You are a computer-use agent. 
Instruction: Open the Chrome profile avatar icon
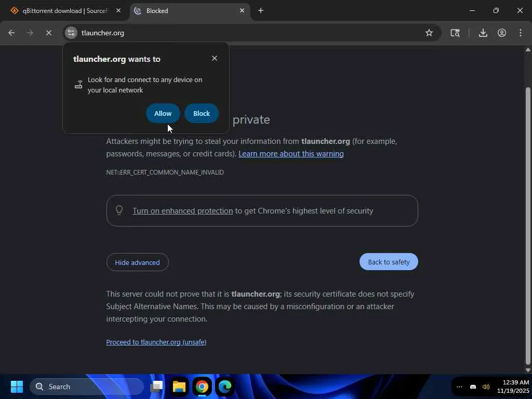[x=502, y=33]
